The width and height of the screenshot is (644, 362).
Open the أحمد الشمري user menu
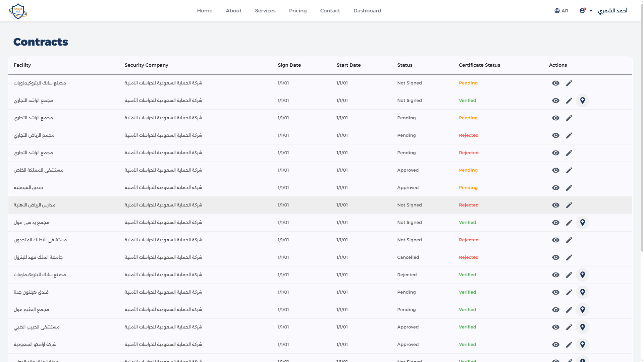click(x=612, y=11)
